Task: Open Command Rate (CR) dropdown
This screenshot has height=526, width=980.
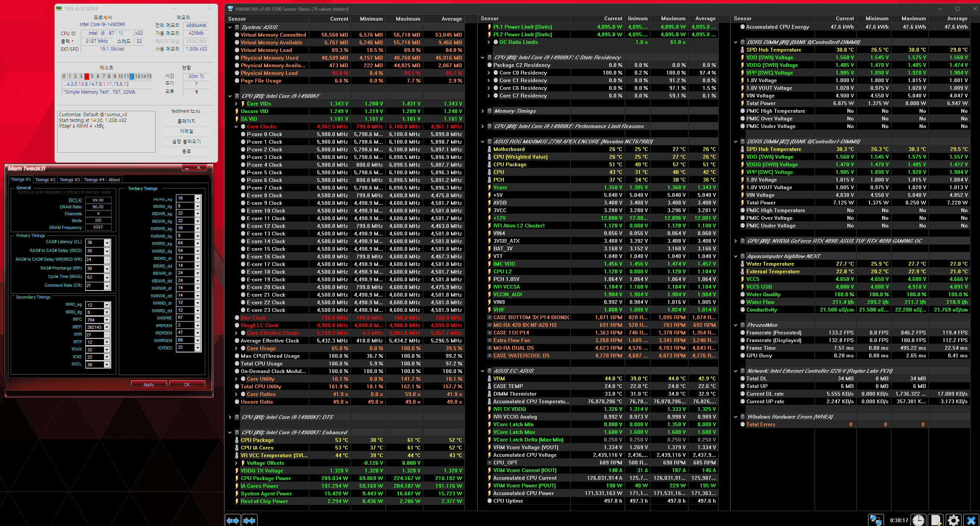Action: coord(107,286)
